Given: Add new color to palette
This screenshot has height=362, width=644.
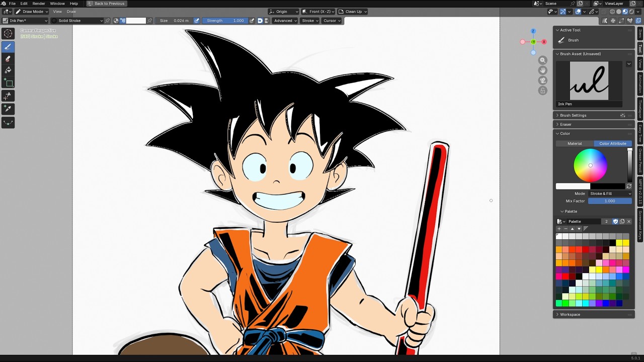Looking at the screenshot, I should [x=559, y=229].
